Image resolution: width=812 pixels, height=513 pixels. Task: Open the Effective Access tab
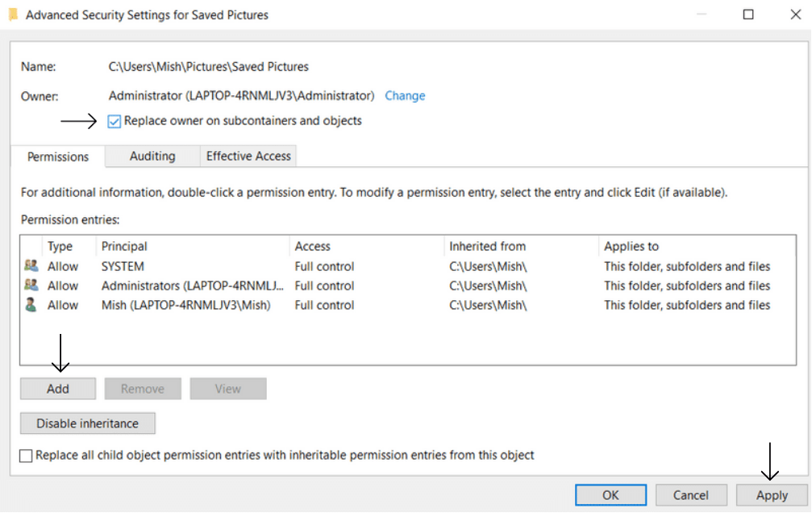pyautogui.click(x=248, y=156)
